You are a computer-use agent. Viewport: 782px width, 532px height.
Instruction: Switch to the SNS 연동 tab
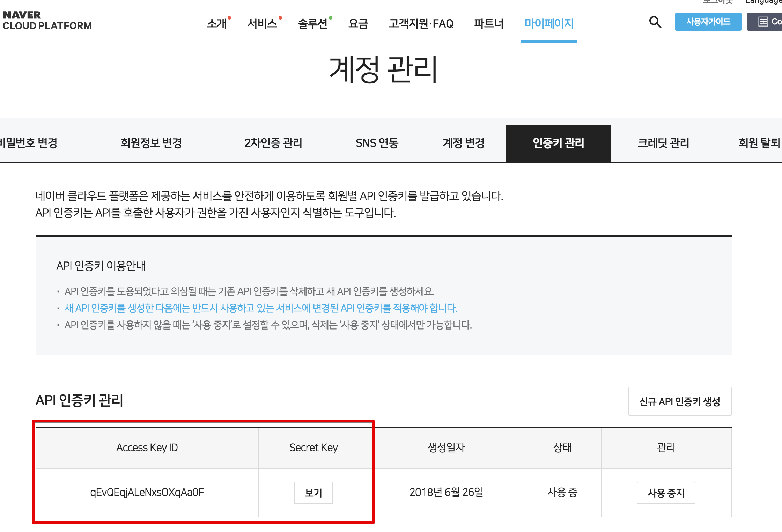point(377,143)
